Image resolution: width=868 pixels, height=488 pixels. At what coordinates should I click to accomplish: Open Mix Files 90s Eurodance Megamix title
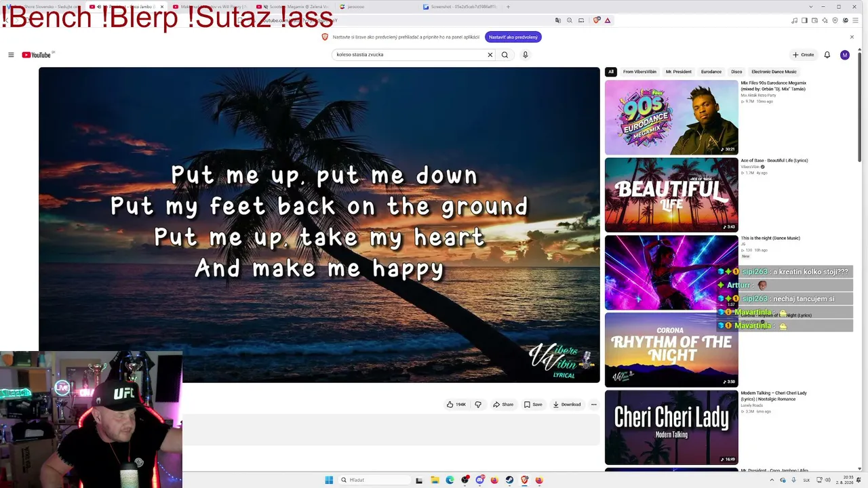tap(774, 86)
